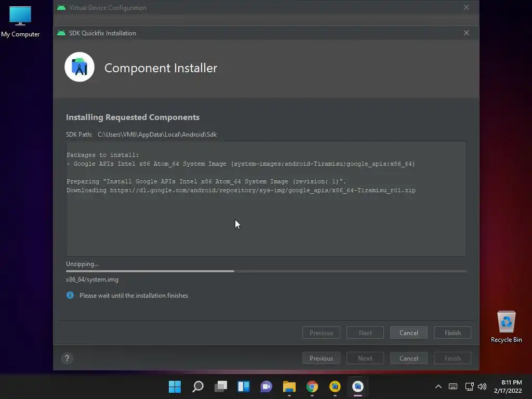Click Finish in Virtual Device Configuration window
This screenshot has height=399, width=532.
[x=453, y=358]
